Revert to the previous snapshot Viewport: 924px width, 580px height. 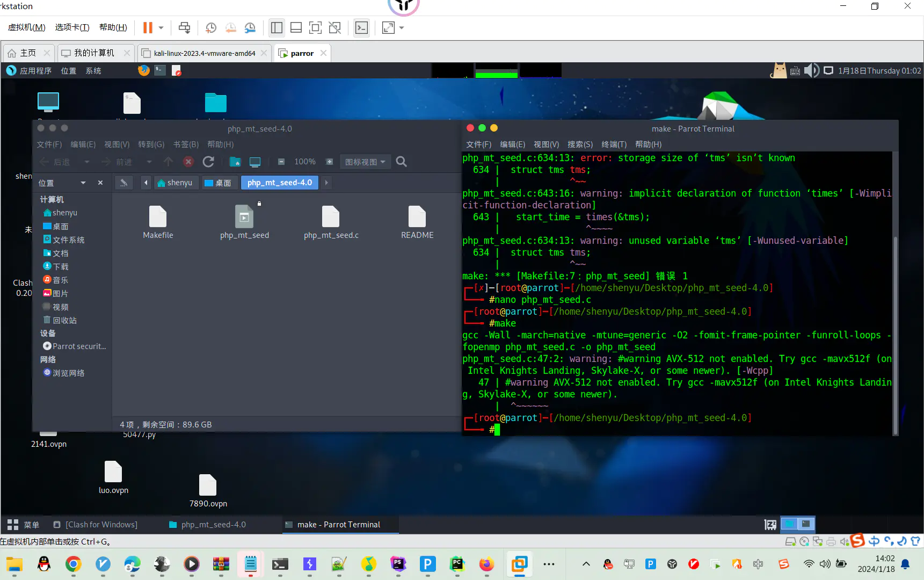point(231,27)
